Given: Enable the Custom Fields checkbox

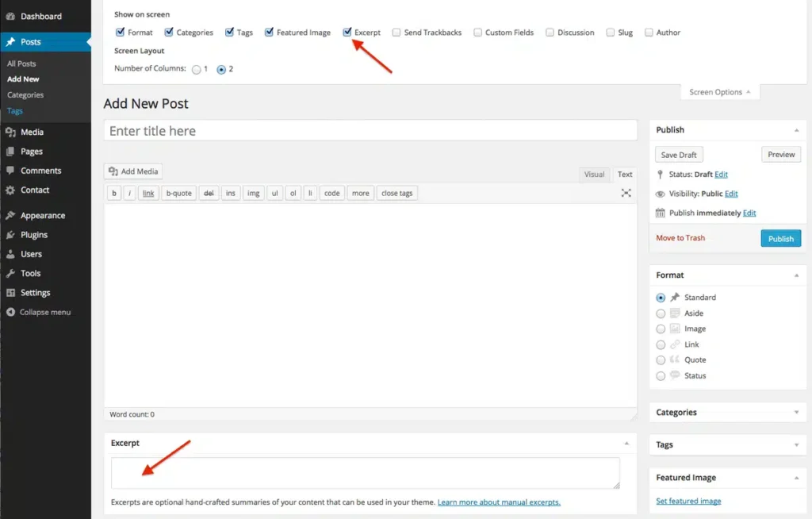Looking at the screenshot, I should pos(477,32).
